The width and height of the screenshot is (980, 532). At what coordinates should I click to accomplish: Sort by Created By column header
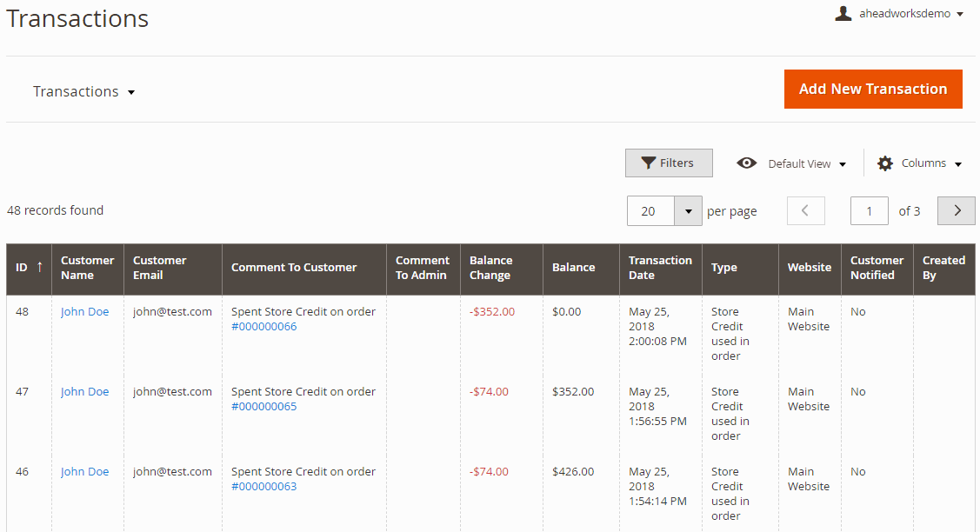click(x=943, y=268)
